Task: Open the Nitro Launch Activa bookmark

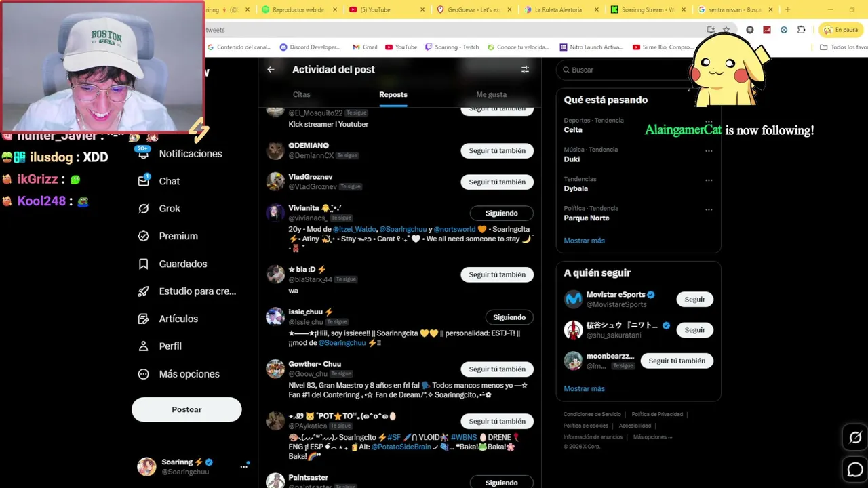Action: 591,47
